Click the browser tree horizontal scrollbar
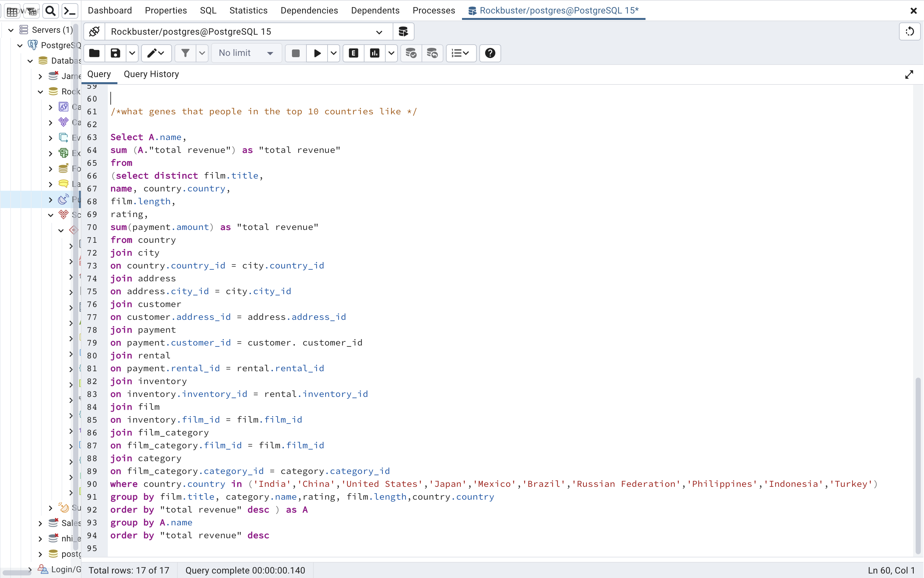Viewport: 924px width, 578px height. tap(17, 572)
